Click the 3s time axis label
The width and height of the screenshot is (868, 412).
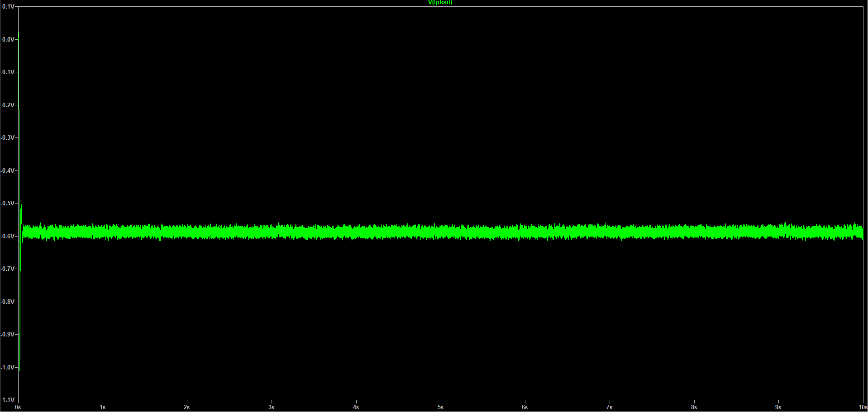point(272,407)
